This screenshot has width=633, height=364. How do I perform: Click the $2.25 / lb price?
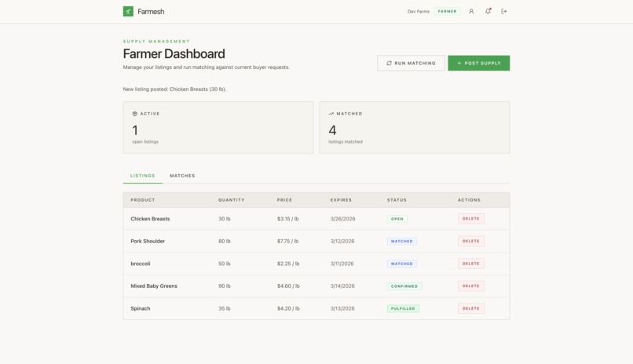pyautogui.click(x=288, y=264)
